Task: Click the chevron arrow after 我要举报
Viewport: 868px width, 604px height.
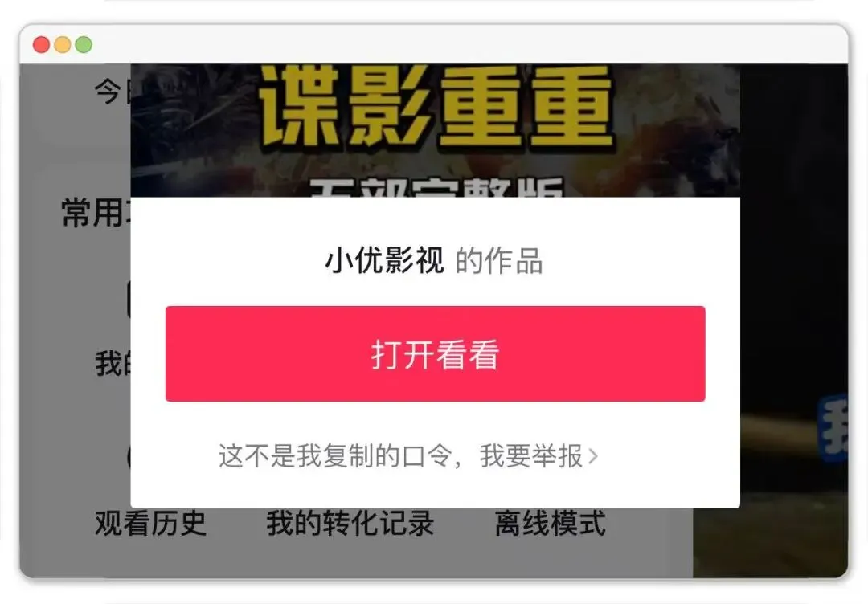Action: 593,456
